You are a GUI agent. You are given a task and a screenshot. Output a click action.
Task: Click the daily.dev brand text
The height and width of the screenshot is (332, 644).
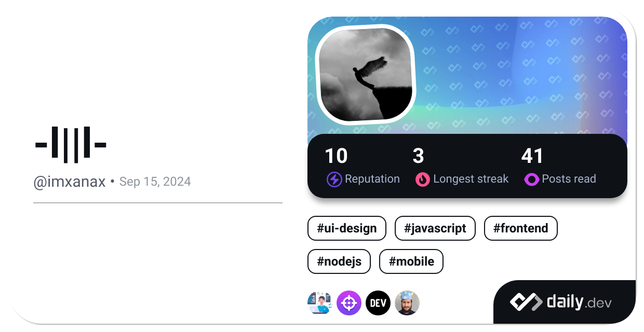pos(579,302)
